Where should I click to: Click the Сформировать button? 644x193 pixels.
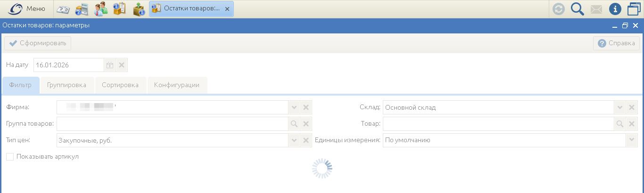tap(38, 43)
